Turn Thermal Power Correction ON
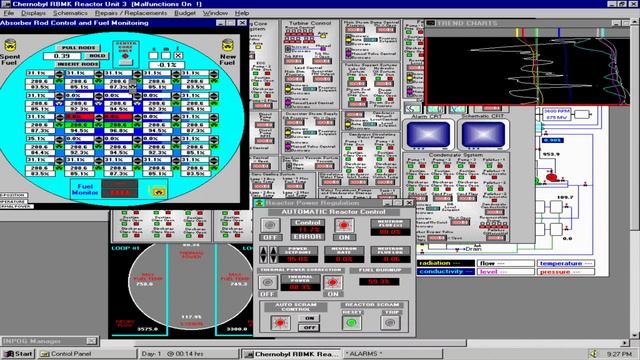 [333, 282]
